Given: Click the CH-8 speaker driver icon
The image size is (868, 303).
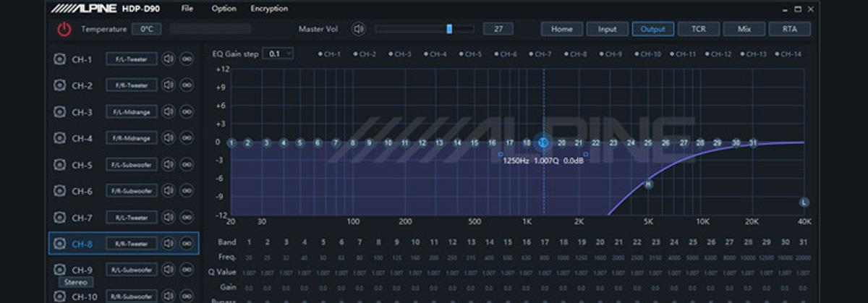Looking at the screenshot, I should point(59,244).
